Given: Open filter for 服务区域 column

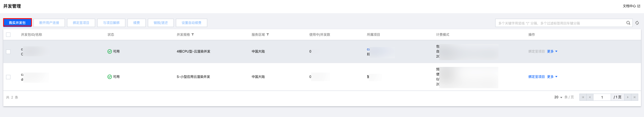Looking at the screenshot, I should (x=268, y=35).
